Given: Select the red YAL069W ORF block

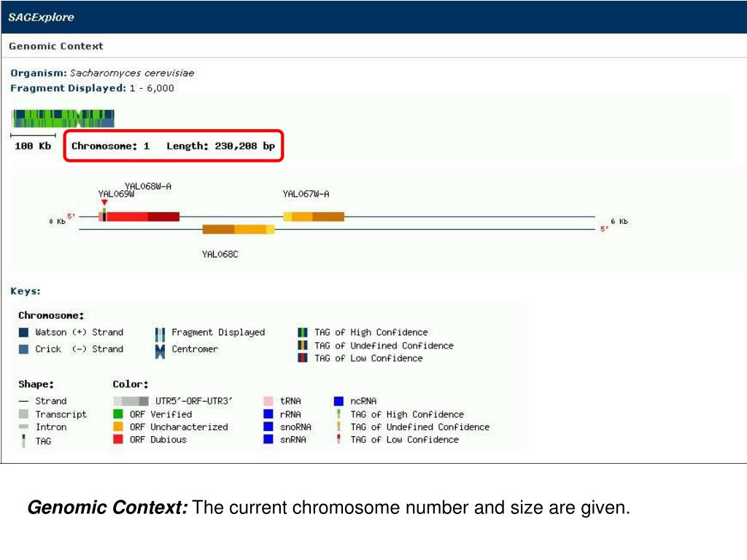Looking at the screenshot, I should [139, 217].
